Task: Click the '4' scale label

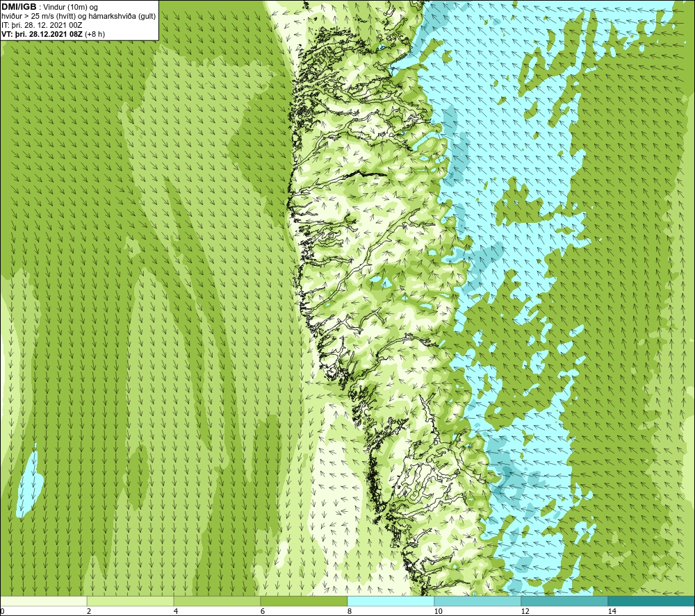Action: point(176,611)
